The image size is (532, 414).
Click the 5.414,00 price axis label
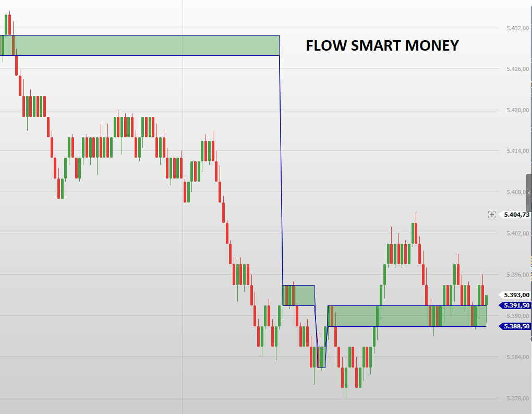pos(514,151)
